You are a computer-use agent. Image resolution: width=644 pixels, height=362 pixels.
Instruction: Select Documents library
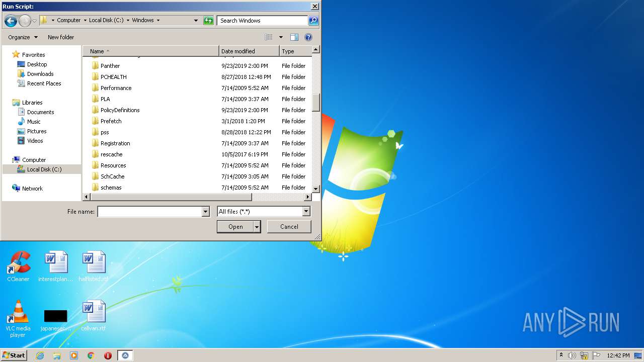pos(40,112)
